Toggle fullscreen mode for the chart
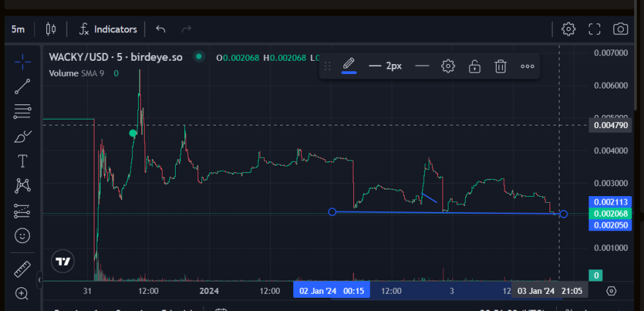 click(594, 29)
